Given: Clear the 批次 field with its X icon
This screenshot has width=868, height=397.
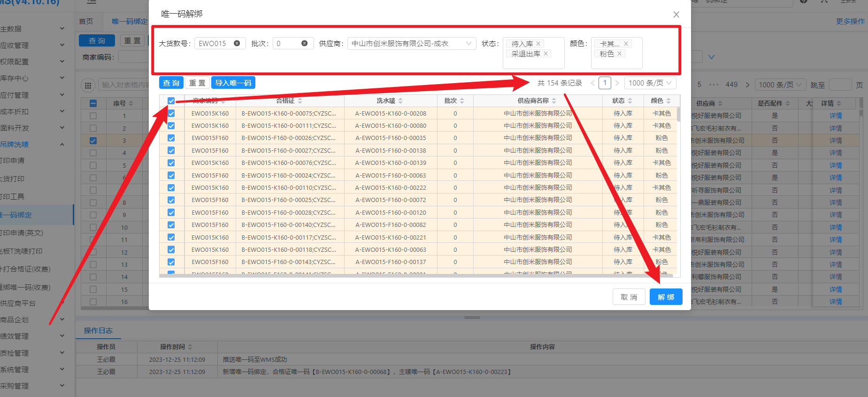Looking at the screenshot, I should pos(305,43).
